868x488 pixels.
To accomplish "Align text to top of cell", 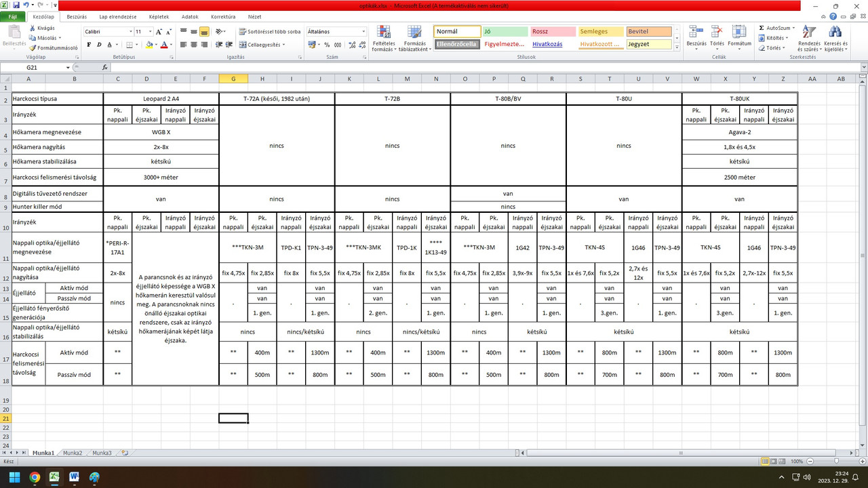I will pos(183,32).
